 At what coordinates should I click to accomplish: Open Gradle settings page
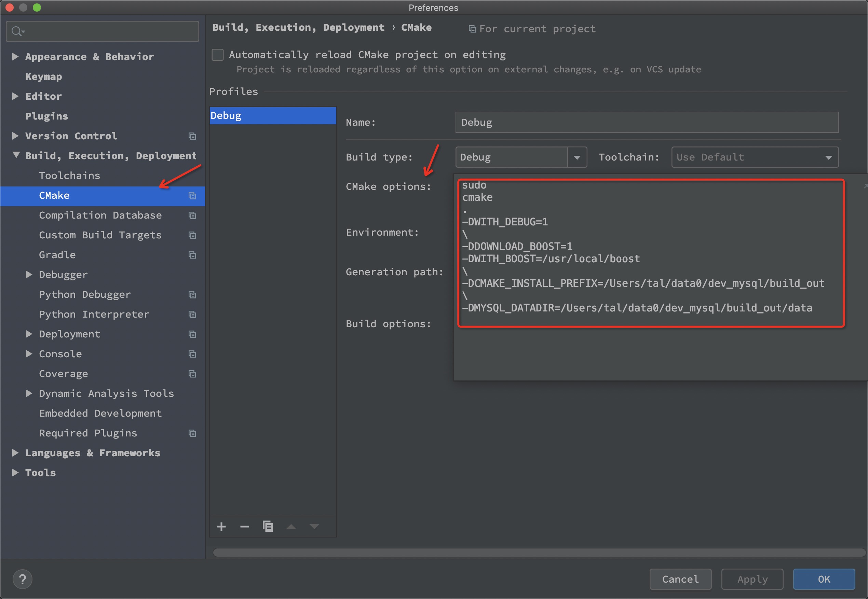tap(57, 255)
